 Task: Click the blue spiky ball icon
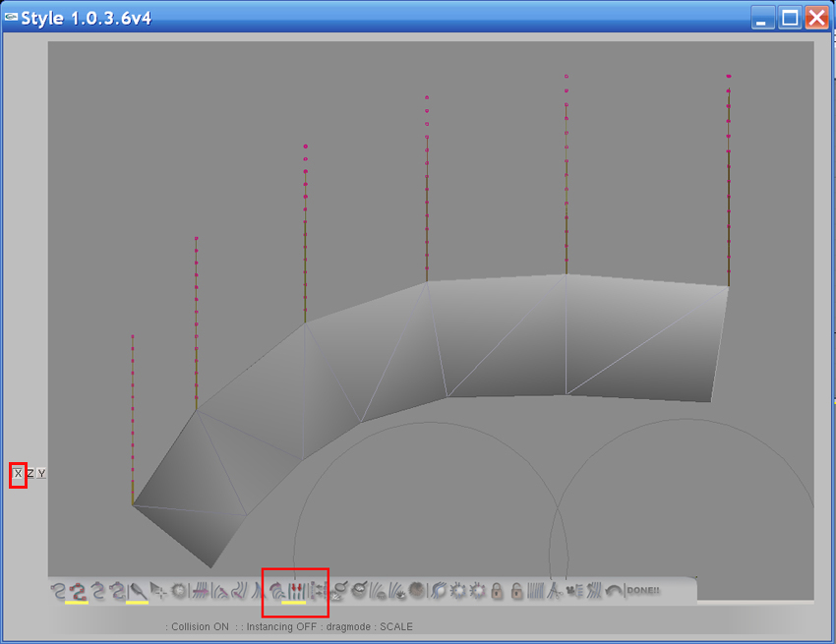(x=457, y=591)
